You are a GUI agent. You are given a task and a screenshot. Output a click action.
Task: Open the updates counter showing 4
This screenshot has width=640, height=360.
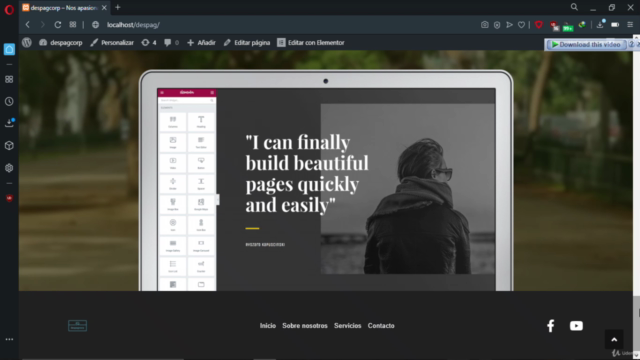[x=149, y=42]
